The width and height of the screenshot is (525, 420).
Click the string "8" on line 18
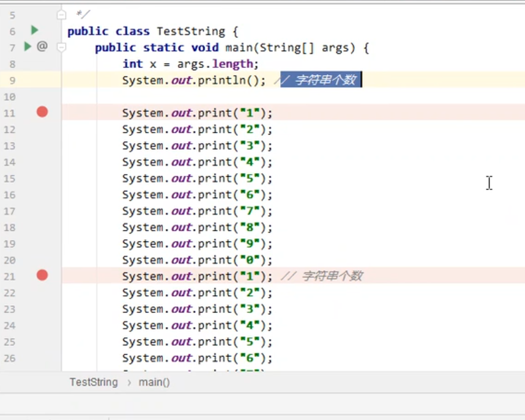tap(250, 227)
